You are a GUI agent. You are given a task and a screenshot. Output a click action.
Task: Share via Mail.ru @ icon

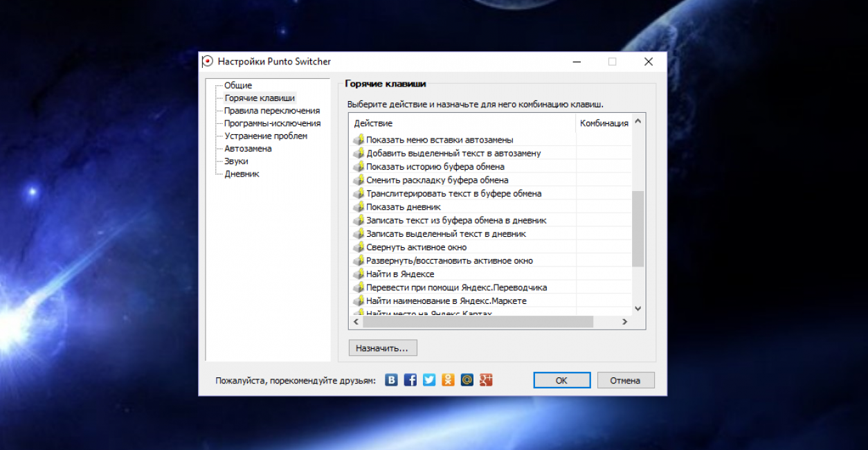pyautogui.click(x=467, y=380)
